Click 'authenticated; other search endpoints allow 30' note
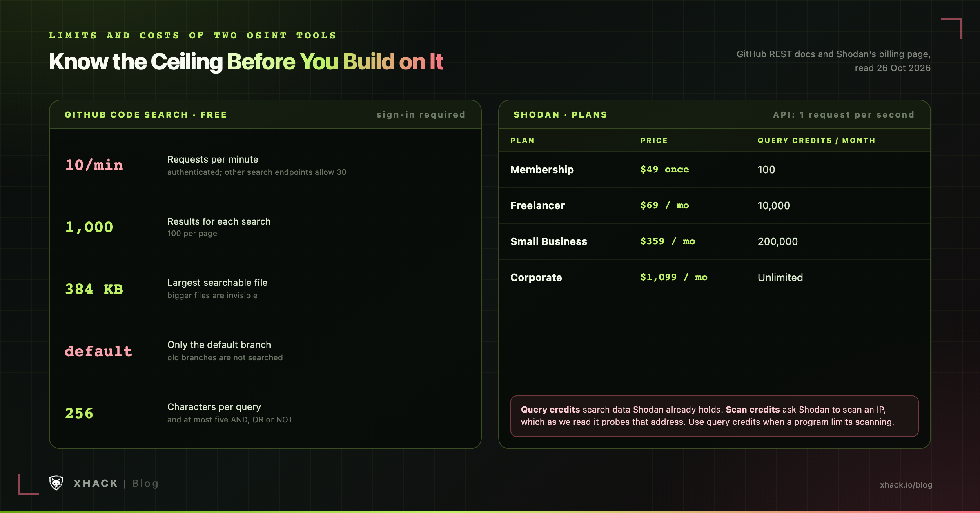This screenshot has height=513, width=980. 257,172
